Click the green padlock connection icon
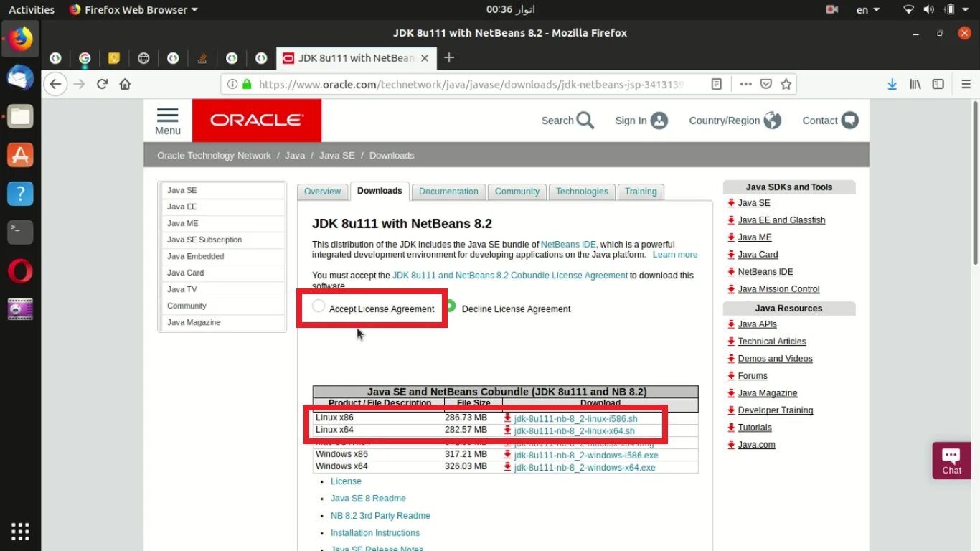Image resolution: width=980 pixels, height=551 pixels. [247, 84]
